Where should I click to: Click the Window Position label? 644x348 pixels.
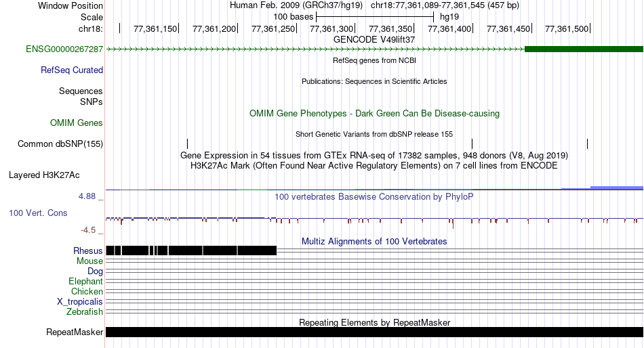click(71, 5)
